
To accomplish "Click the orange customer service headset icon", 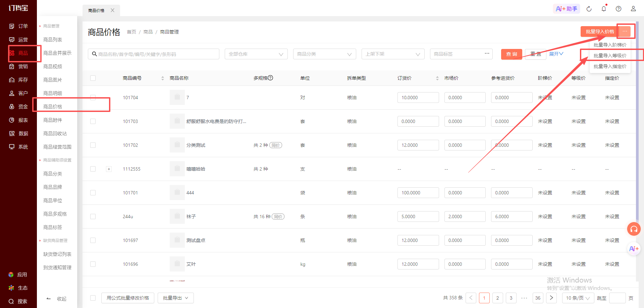I will [634, 229].
